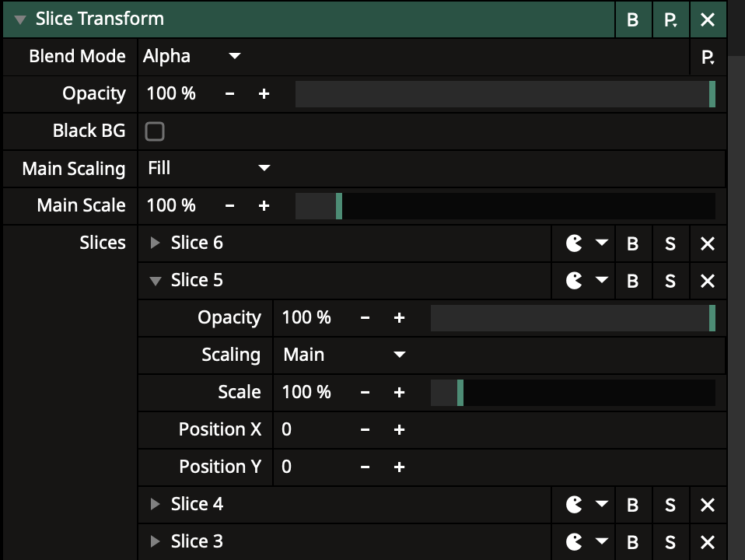Remove Slice 6 with its X icon

click(707, 243)
